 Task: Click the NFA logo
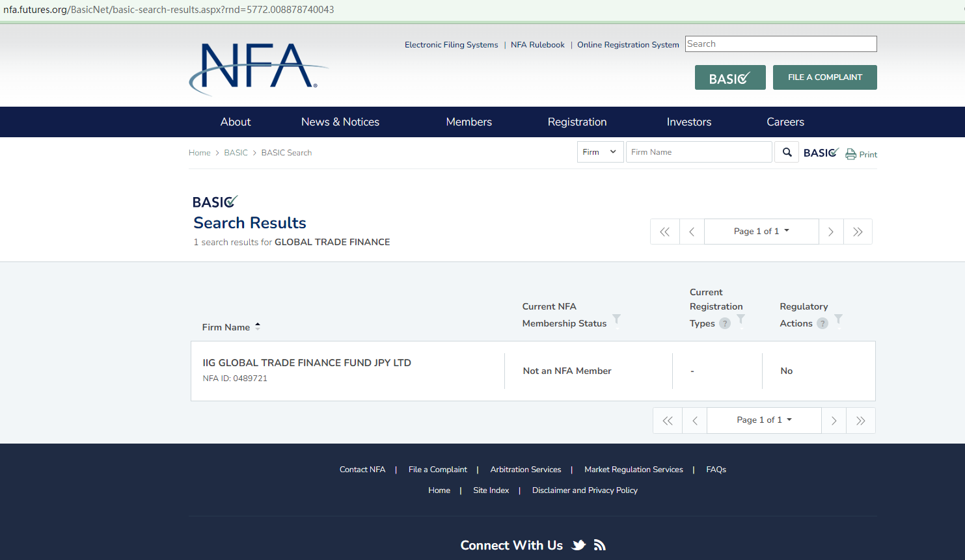click(258, 69)
